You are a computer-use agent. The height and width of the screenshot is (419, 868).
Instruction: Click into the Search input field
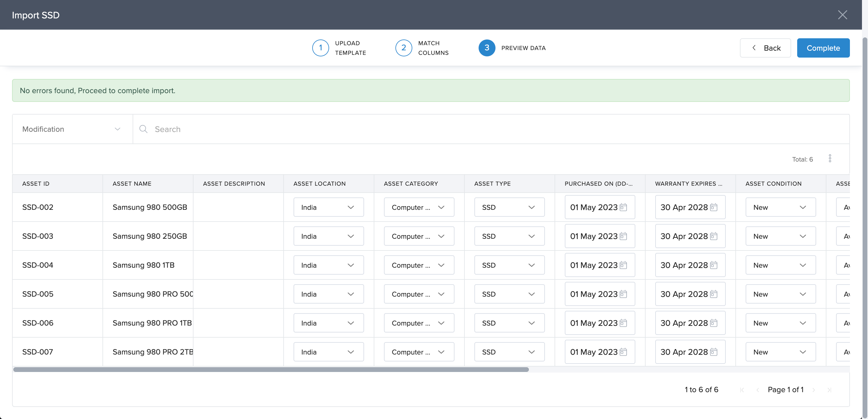pos(472,129)
